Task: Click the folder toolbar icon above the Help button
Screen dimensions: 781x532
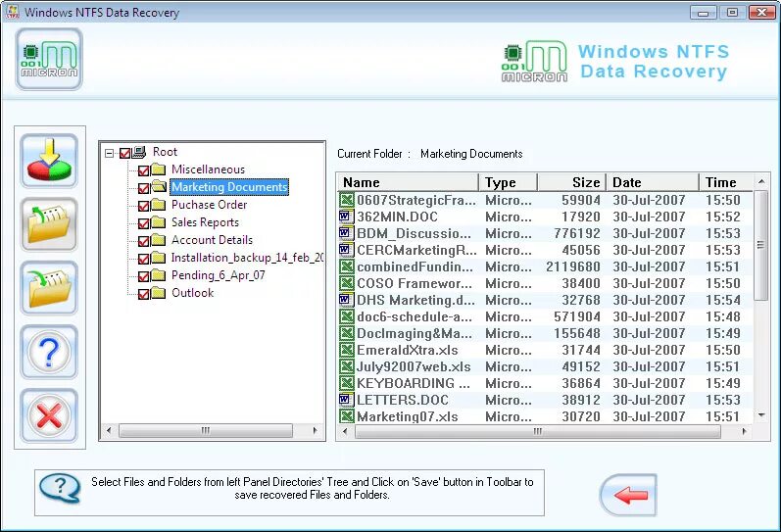Action: [49, 288]
